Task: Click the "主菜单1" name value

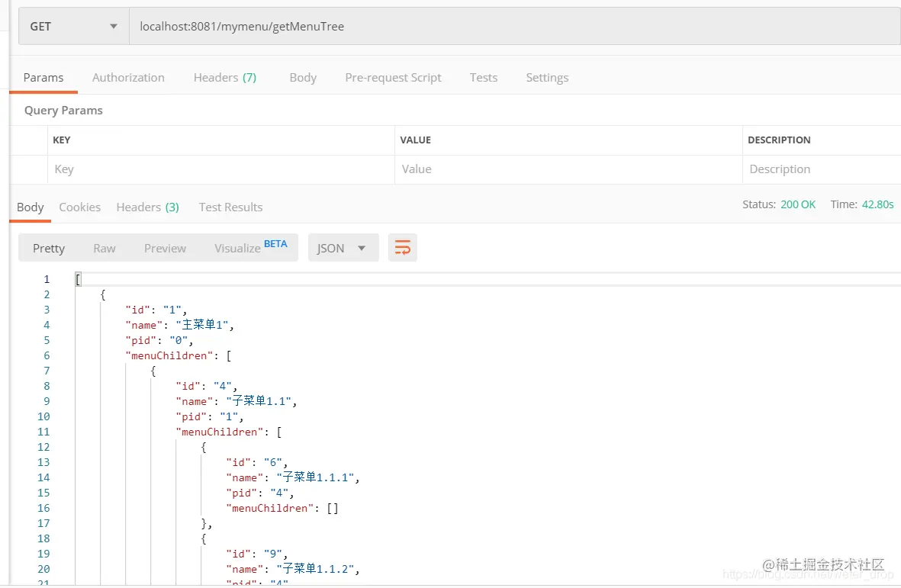Action: point(202,325)
